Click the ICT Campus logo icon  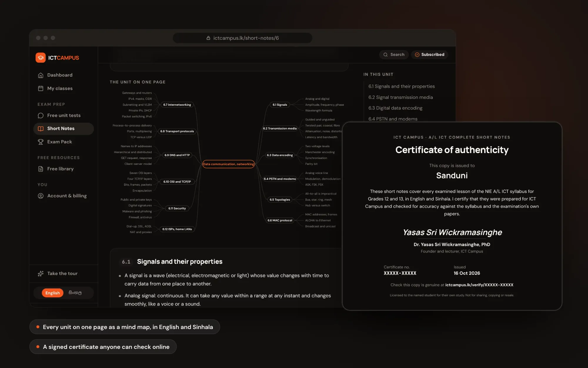point(41,58)
